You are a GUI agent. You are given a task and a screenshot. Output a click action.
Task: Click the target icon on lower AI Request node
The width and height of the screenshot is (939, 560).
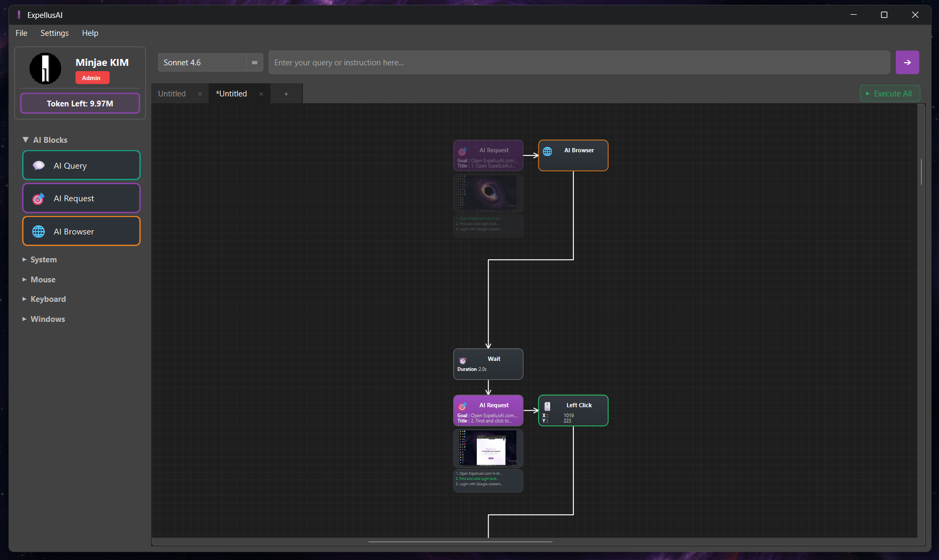(463, 406)
